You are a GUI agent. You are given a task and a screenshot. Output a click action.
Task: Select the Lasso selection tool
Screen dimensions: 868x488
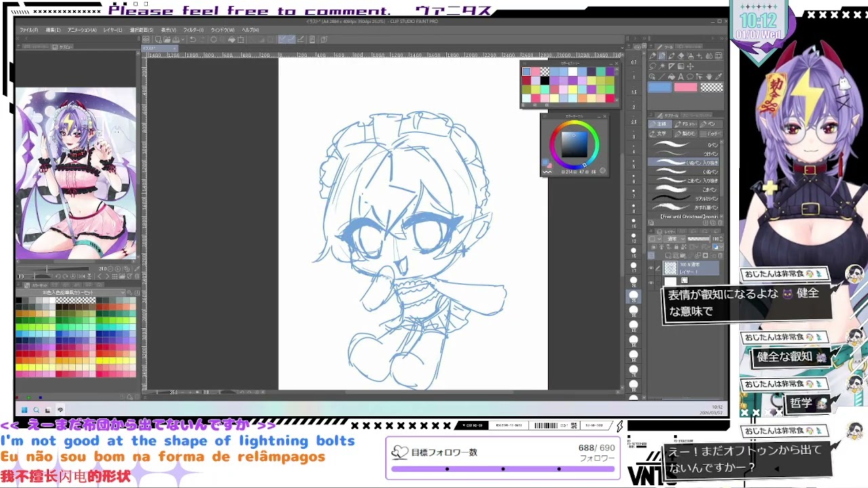652,66
